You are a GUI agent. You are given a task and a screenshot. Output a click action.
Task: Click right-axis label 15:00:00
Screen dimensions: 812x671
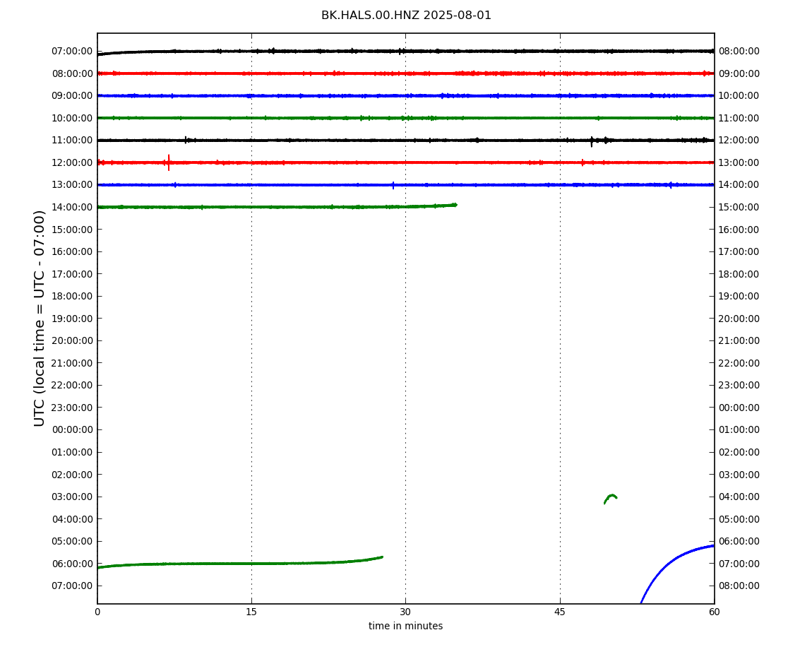[739, 207]
